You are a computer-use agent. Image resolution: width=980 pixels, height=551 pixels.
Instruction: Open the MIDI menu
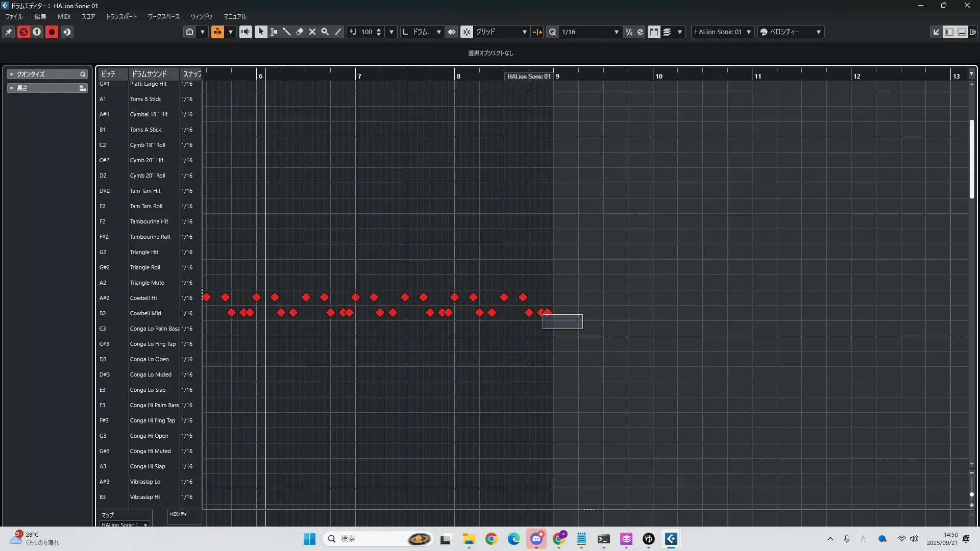64,16
